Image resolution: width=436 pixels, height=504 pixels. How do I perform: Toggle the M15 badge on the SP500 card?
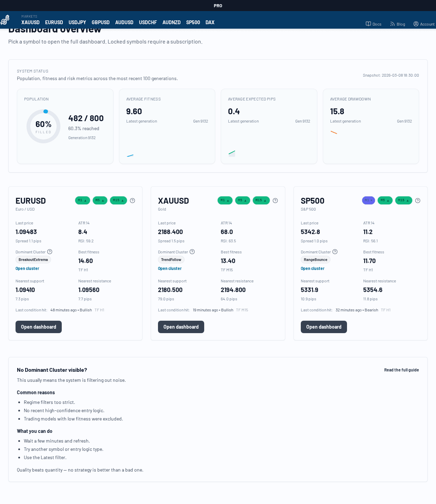point(404,200)
